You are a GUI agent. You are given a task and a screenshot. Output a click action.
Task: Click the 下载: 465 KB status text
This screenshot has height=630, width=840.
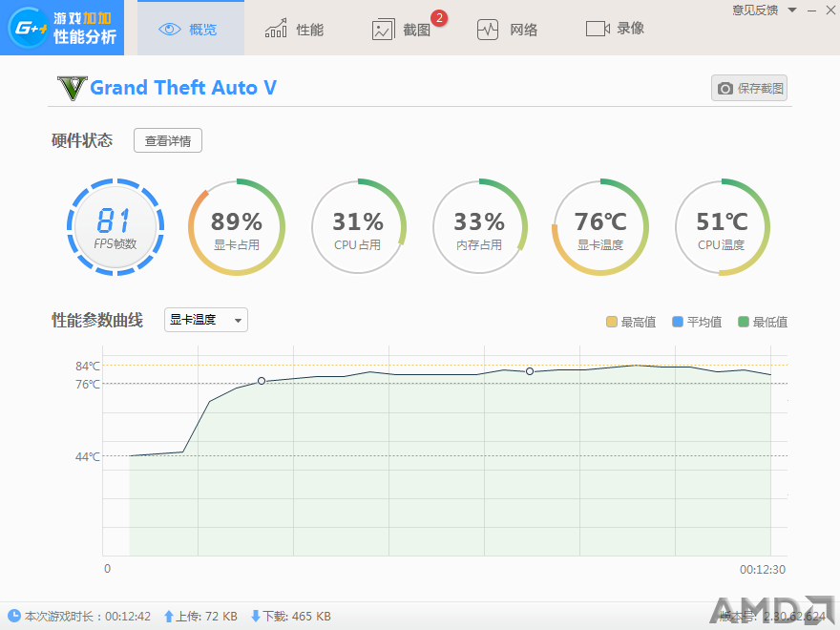pos(297,617)
